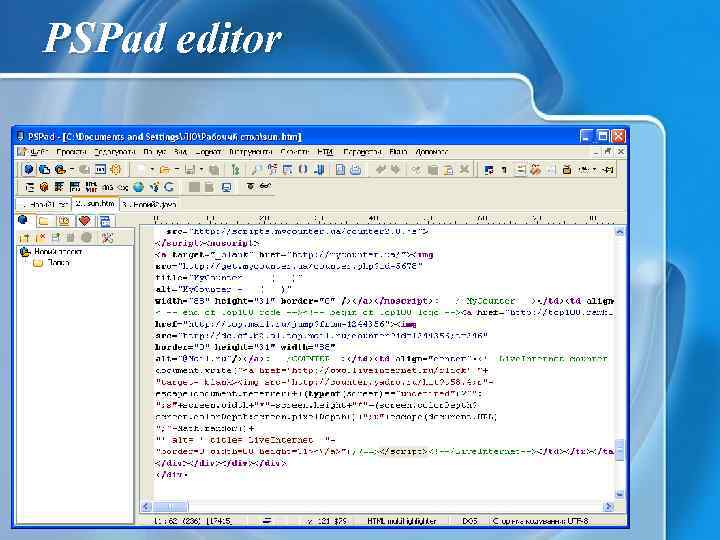The height and width of the screenshot is (540, 720).
Task: Click the Cut scissors icon
Action: coord(416,169)
